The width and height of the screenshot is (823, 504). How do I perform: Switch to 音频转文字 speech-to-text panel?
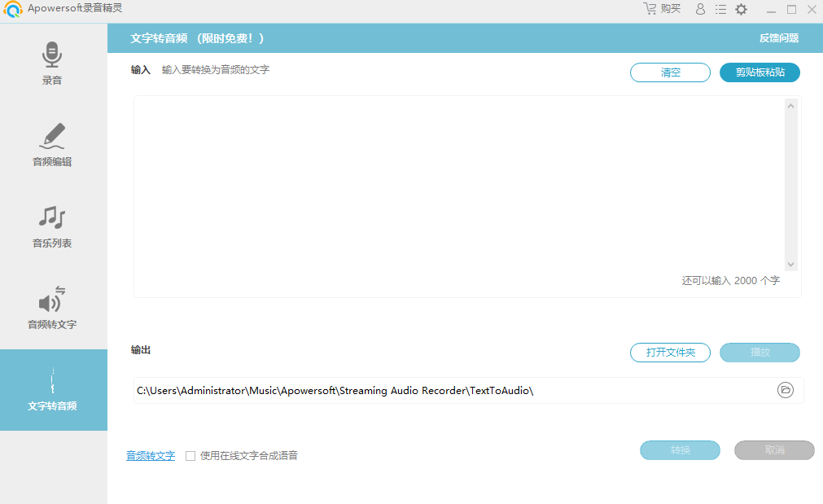pyautogui.click(x=53, y=308)
